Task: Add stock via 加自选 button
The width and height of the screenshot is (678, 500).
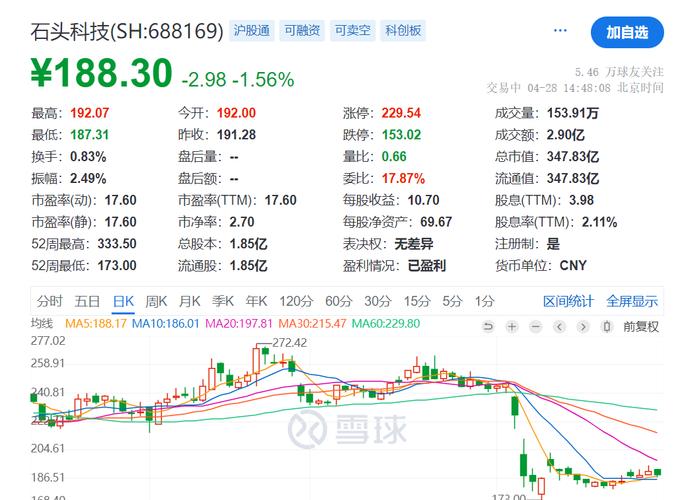Action: pyautogui.click(x=627, y=32)
